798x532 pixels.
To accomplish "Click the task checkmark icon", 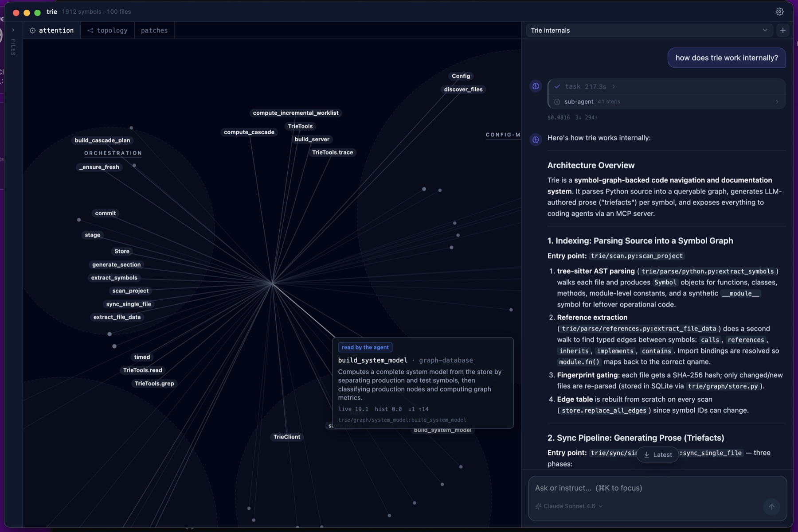I will [557, 86].
